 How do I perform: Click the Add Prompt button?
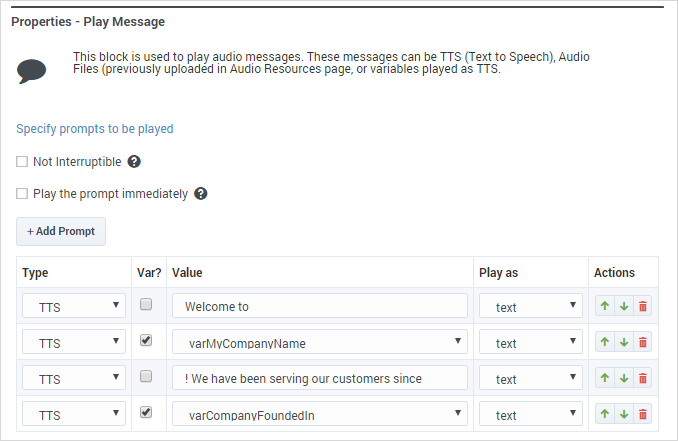pos(61,231)
